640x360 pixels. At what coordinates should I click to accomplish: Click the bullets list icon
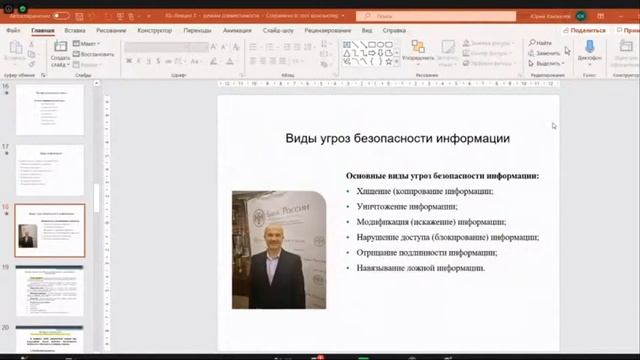tap(253, 47)
